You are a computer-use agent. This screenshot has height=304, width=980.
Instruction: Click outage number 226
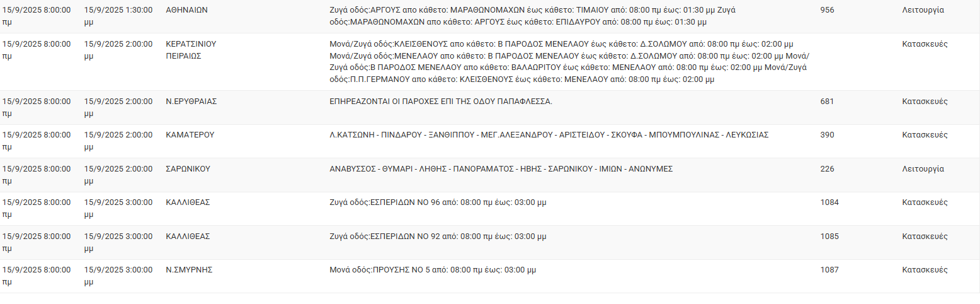coord(828,169)
